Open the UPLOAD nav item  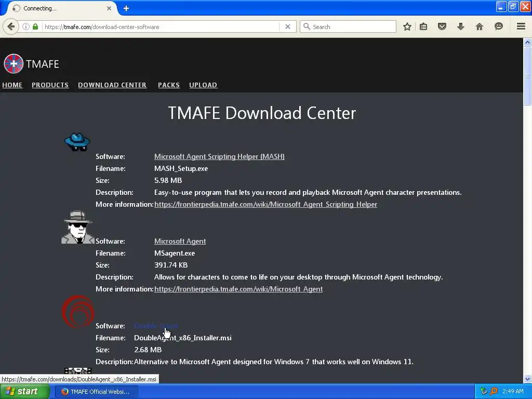203,85
